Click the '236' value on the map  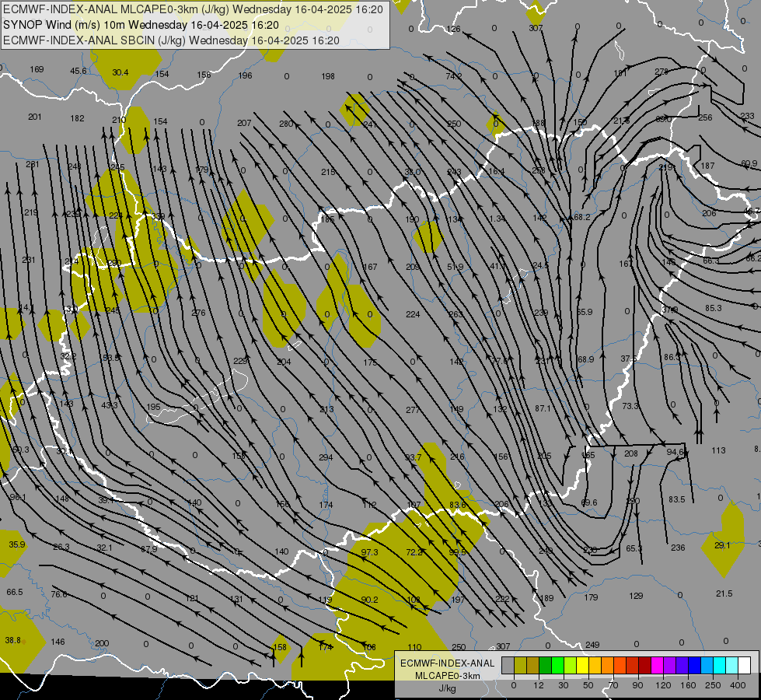[678, 548]
